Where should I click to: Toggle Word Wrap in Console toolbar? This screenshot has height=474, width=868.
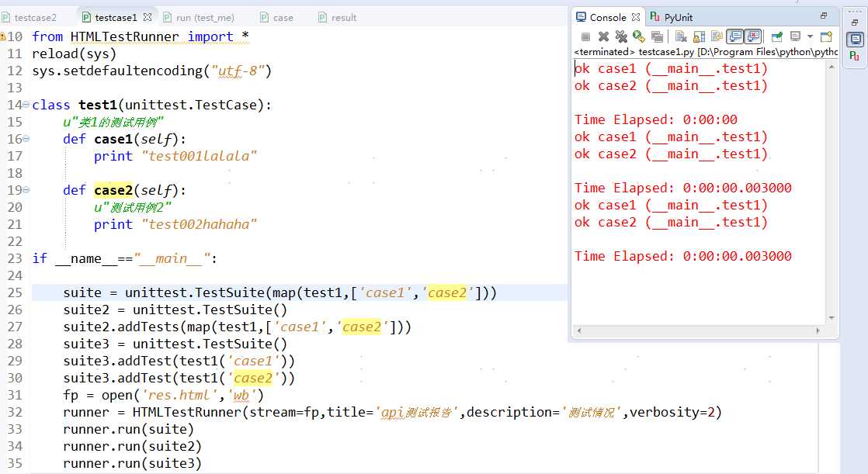click(717, 36)
